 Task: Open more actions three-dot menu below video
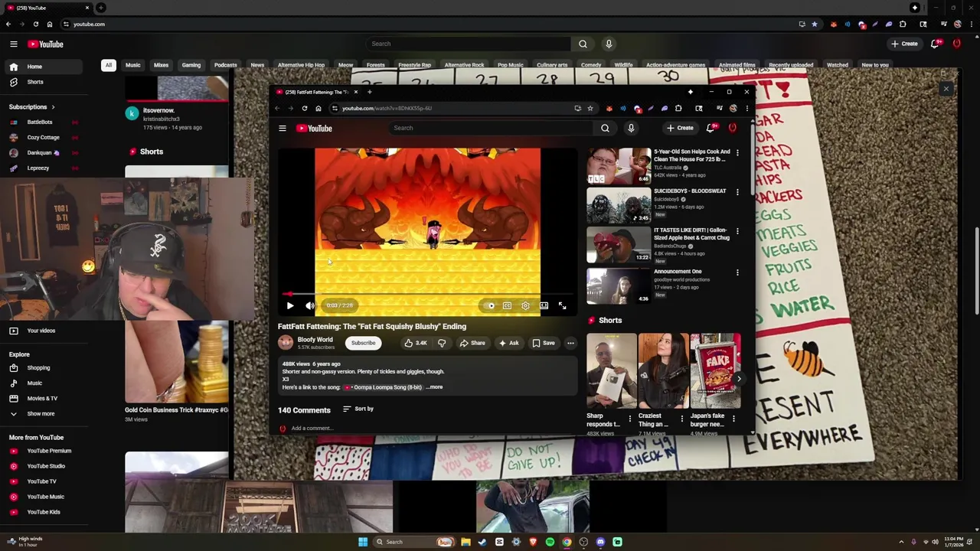pyautogui.click(x=570, y=343)
